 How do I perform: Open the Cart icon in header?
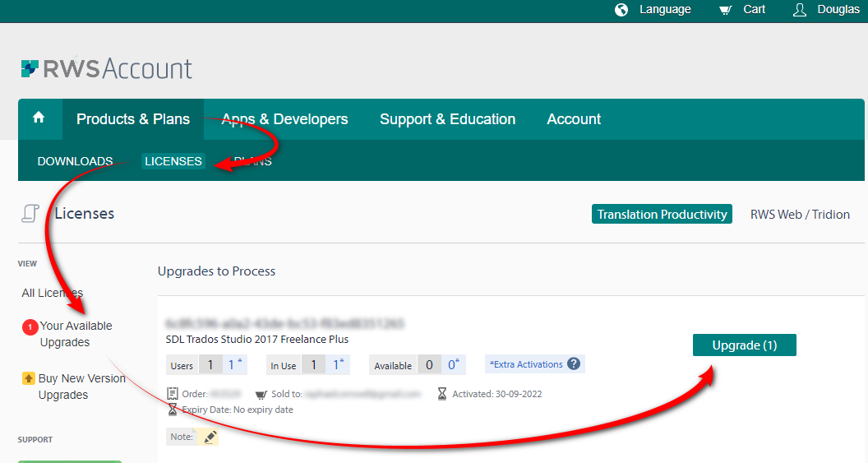coord(725,10)
